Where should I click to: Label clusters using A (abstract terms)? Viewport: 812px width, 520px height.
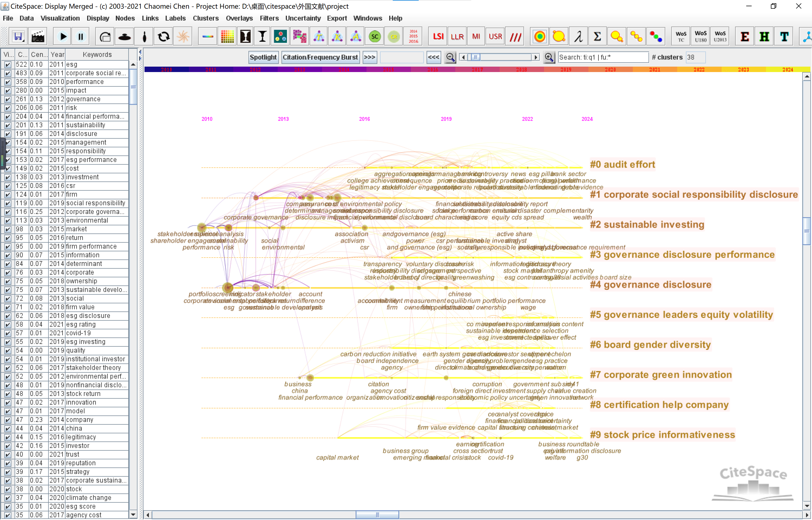coord(356,37)
